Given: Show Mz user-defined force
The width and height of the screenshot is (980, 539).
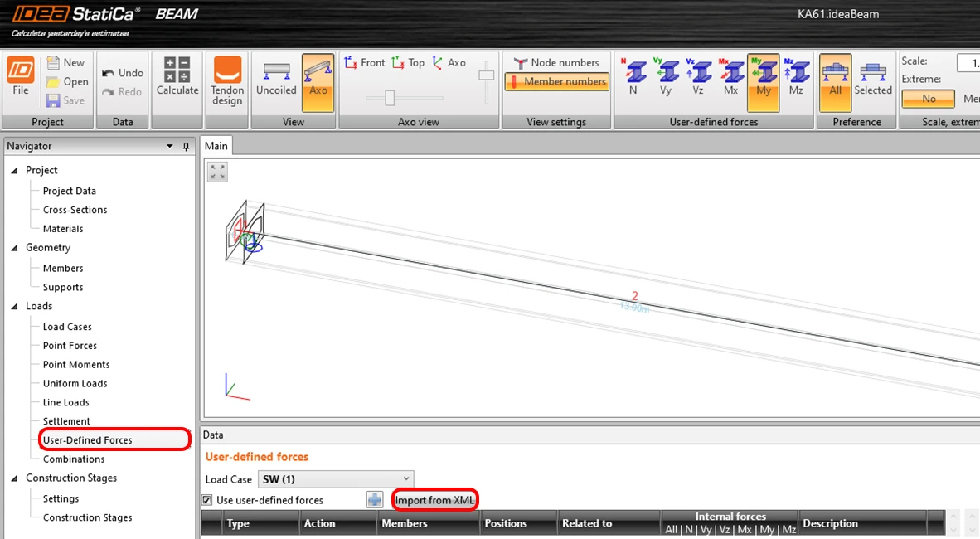Looking at the screenshot, I should [x=796, y=78].
